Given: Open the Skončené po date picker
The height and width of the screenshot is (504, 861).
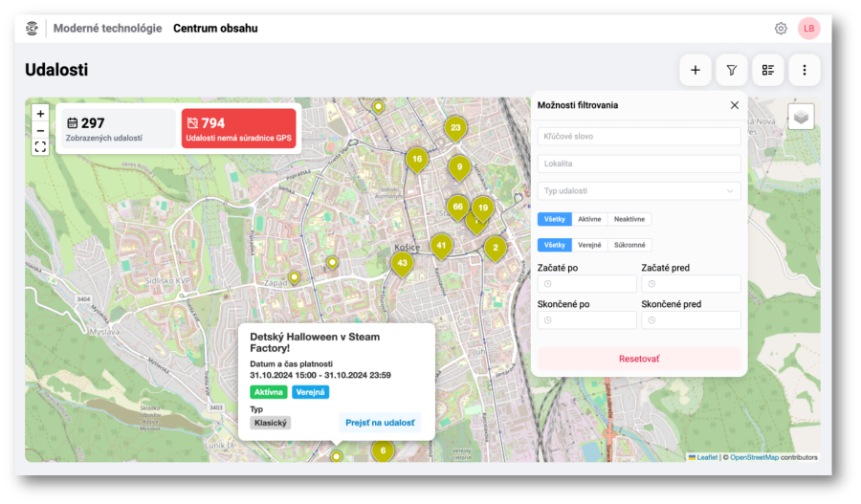Looking at the screenshot, I should pyautogui.click(x=587, y=320).
